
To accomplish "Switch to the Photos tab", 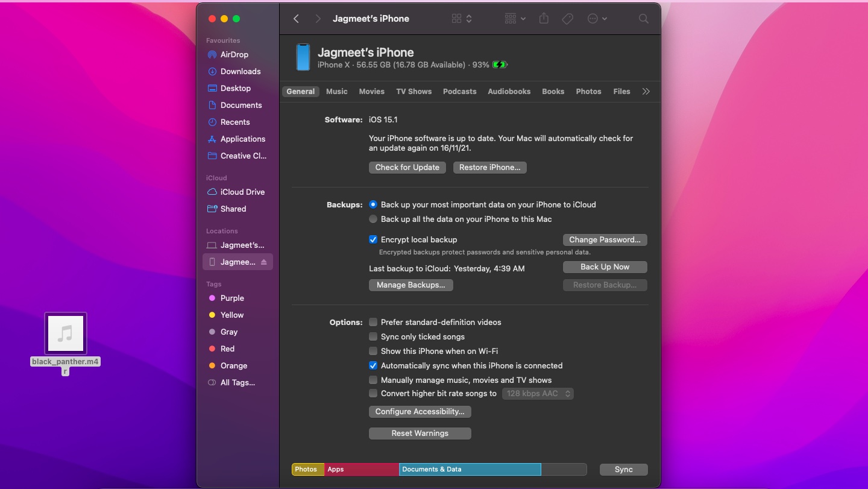I will (588, 92).
